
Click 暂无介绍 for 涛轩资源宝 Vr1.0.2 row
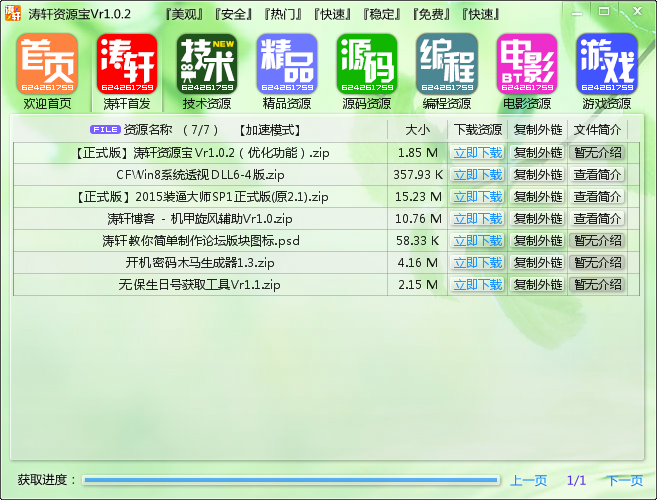[598, 153]
